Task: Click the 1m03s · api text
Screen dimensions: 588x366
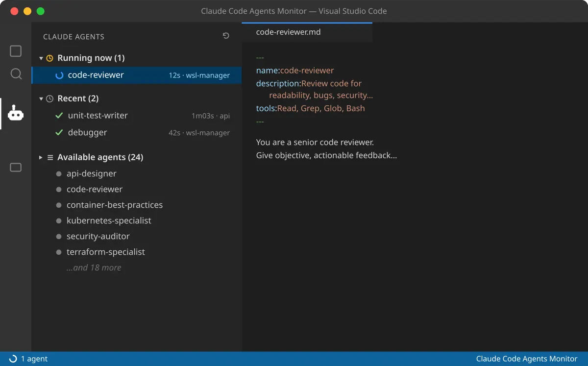Action: coord(211,116)
